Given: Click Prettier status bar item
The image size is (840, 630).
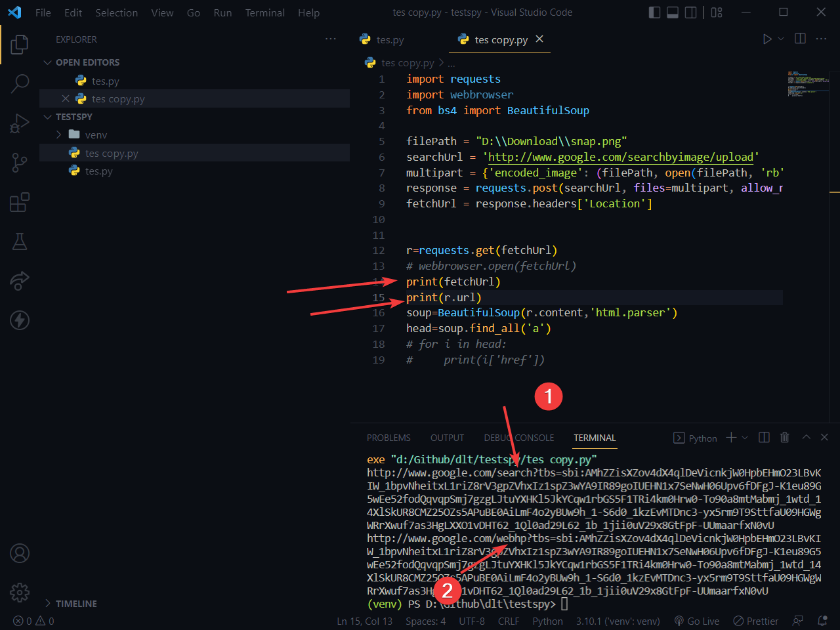Looking at the screenshot, I should coord(755,621).
